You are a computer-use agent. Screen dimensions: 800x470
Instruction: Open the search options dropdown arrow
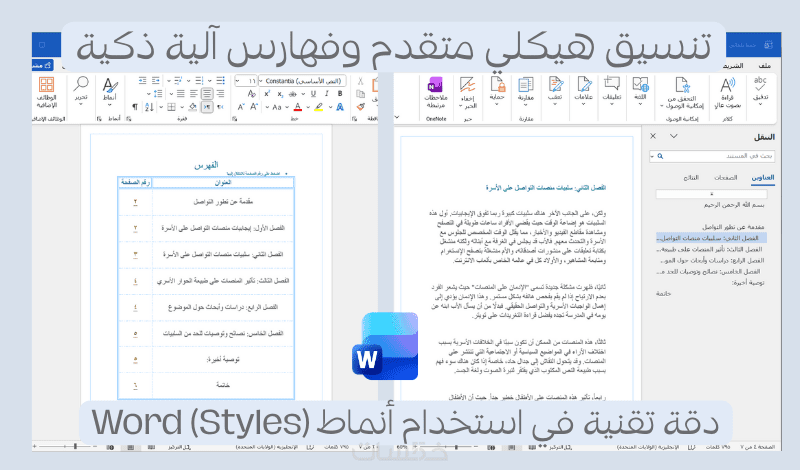tap(652, 157)
